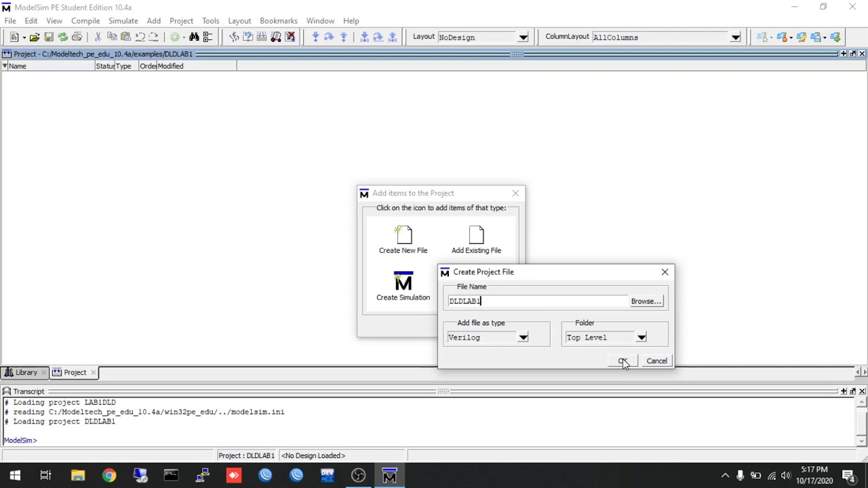Click the Add Existing File icon
This screenshot has width=868, height=488.
coord(477,240)
